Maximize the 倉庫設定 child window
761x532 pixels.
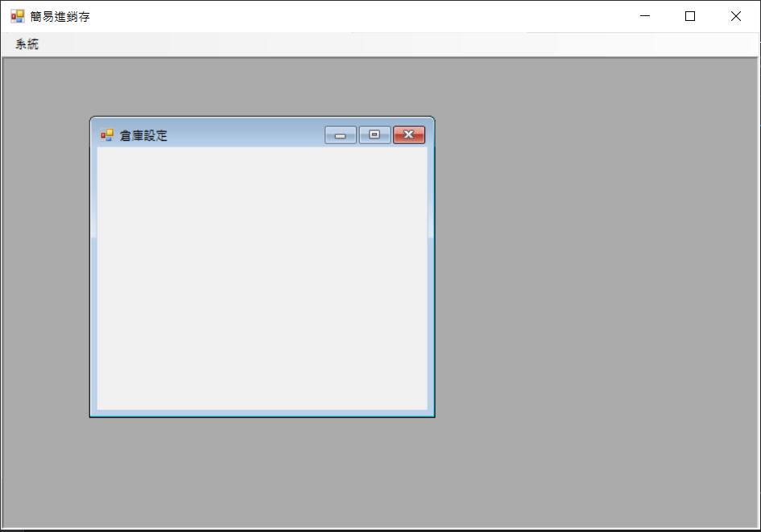tap(374, 135)
